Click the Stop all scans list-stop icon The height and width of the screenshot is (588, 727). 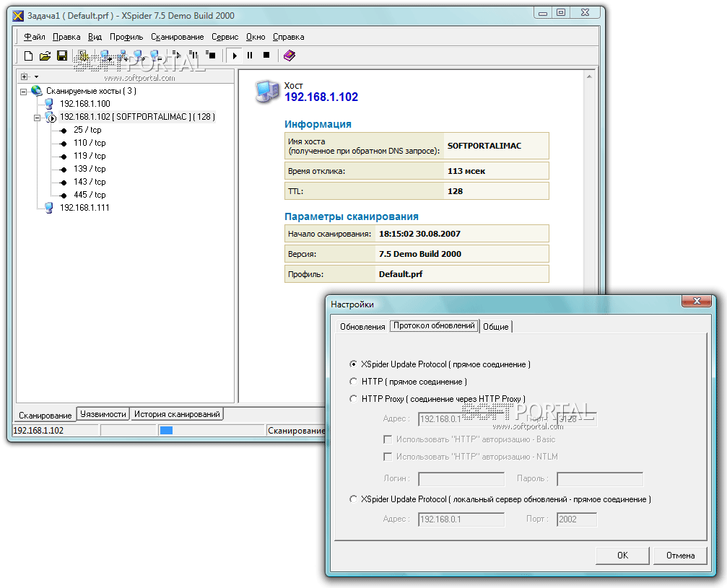click(211, 55)
